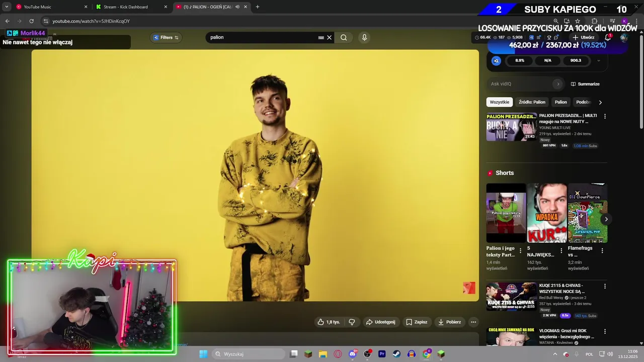
Task: Clear the search query with the X
Action: [330, 37]
